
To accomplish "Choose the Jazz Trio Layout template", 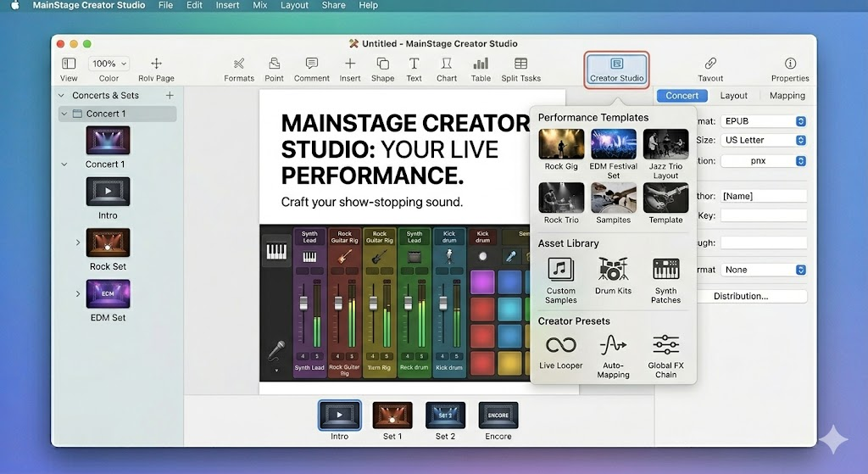I will 665,144.
